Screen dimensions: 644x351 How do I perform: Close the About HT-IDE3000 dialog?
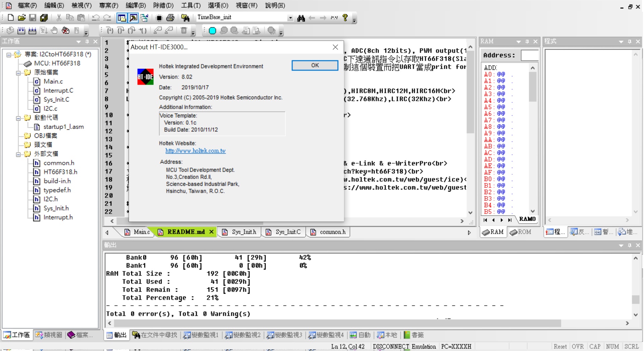(x=335, y=47)
